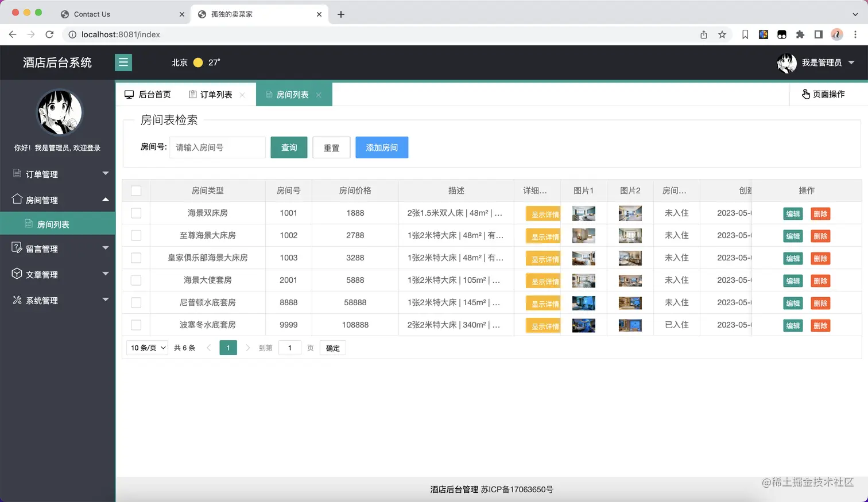Switch to the 后台首页 tab

coord(148,95)
